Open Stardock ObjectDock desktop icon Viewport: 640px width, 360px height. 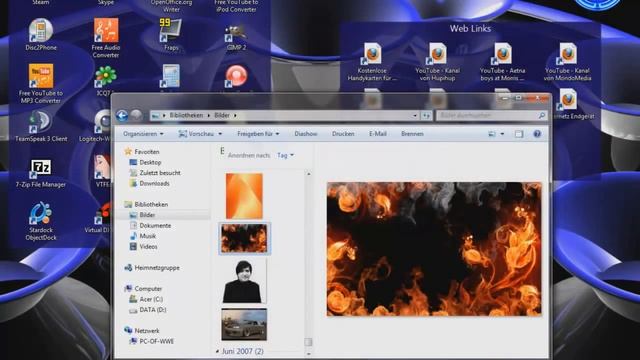[x=41, y=221]
